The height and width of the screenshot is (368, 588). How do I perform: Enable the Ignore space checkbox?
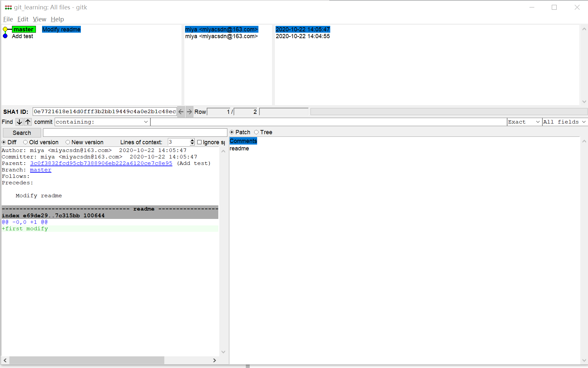click(x=200, y=142)
